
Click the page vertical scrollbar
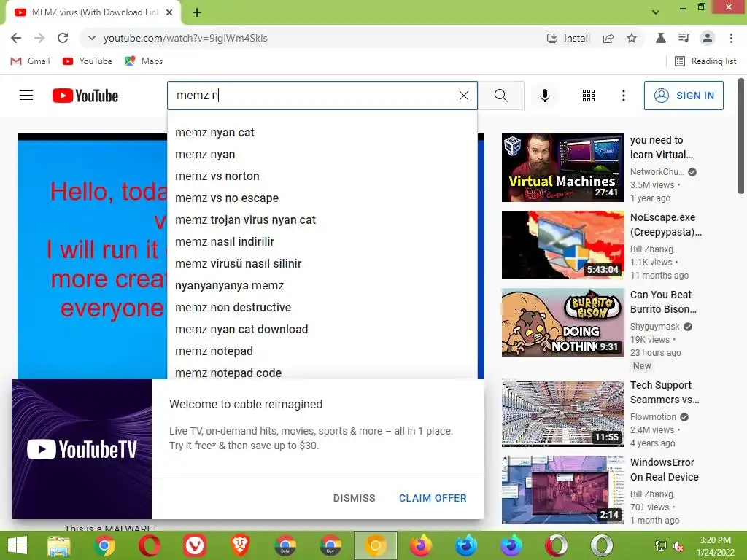[x=741, y=136]
